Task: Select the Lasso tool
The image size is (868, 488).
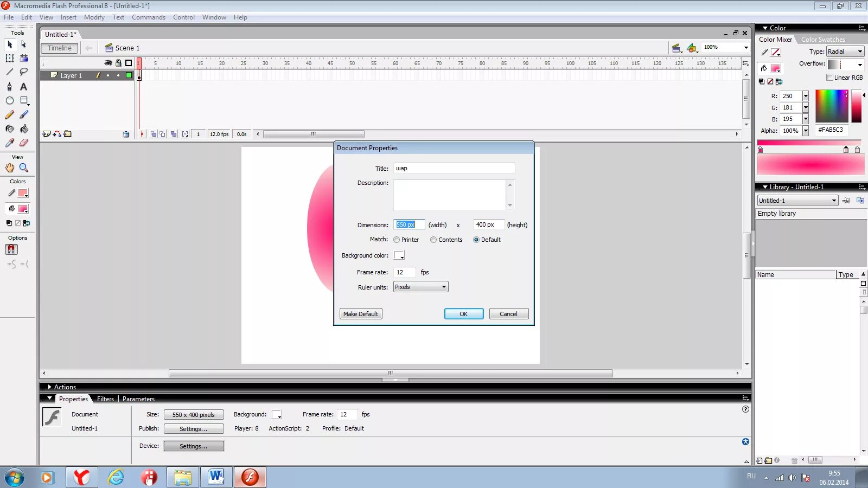Action: pyautogui.click(x=24, y=72)
